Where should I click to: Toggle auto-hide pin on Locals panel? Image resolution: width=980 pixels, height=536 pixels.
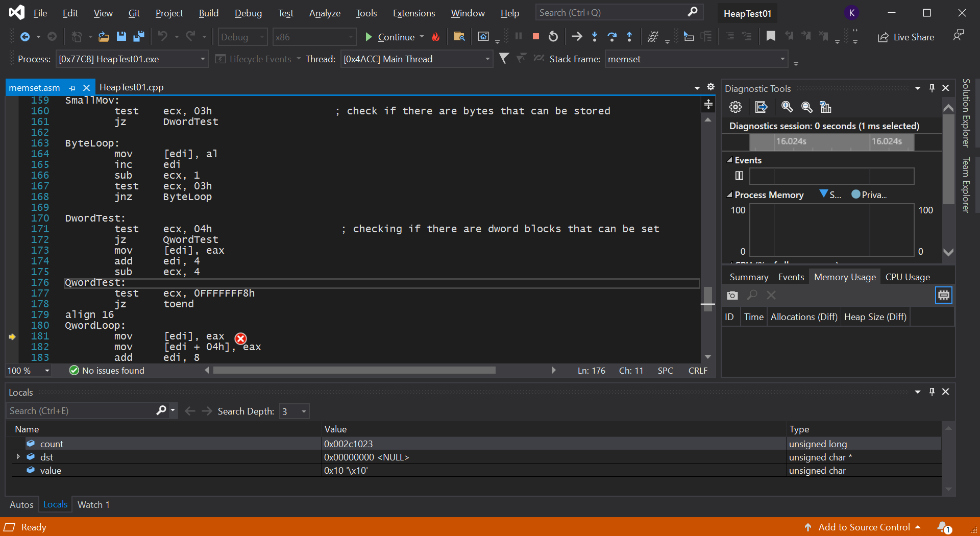(x=932, y=392)
